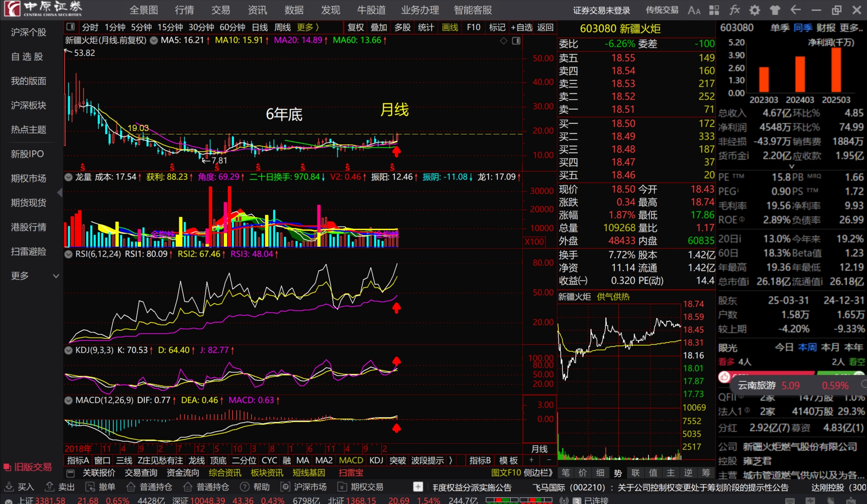Open the 资讯 menu

[257, 10]
